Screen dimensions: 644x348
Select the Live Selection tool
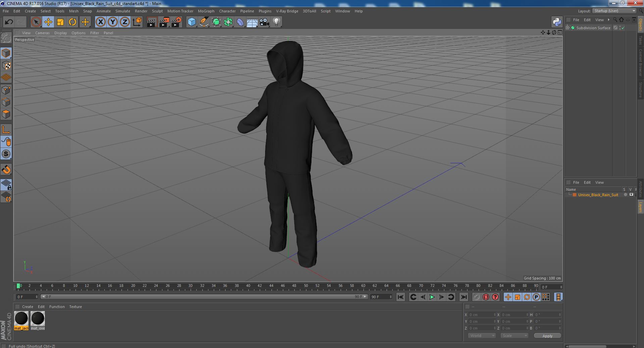click(36, 22)
